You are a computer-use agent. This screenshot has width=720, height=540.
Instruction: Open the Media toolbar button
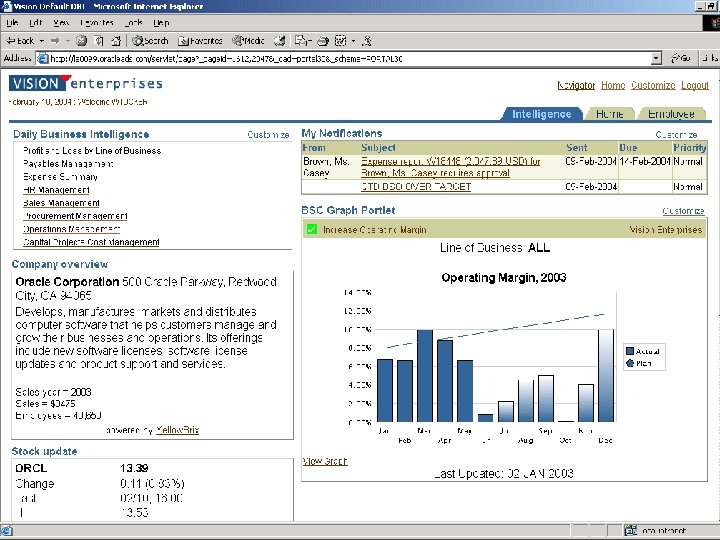[248, 41]
